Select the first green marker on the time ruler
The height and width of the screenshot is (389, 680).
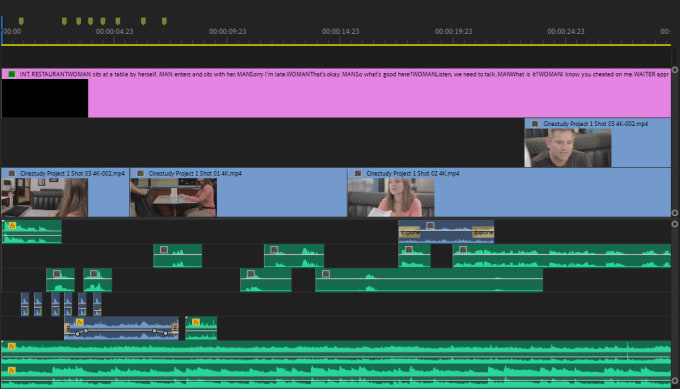coord(21,21)
